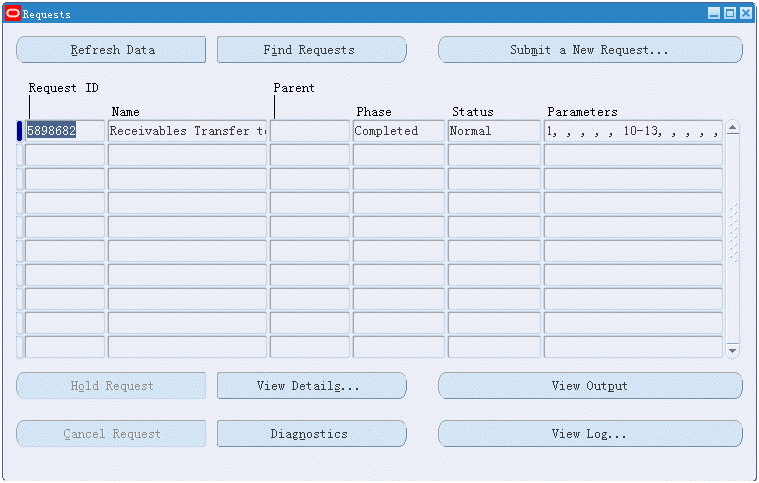The image size is (759, 483).
Task: Select the Normal status field
Action: [x=493, y=131]
